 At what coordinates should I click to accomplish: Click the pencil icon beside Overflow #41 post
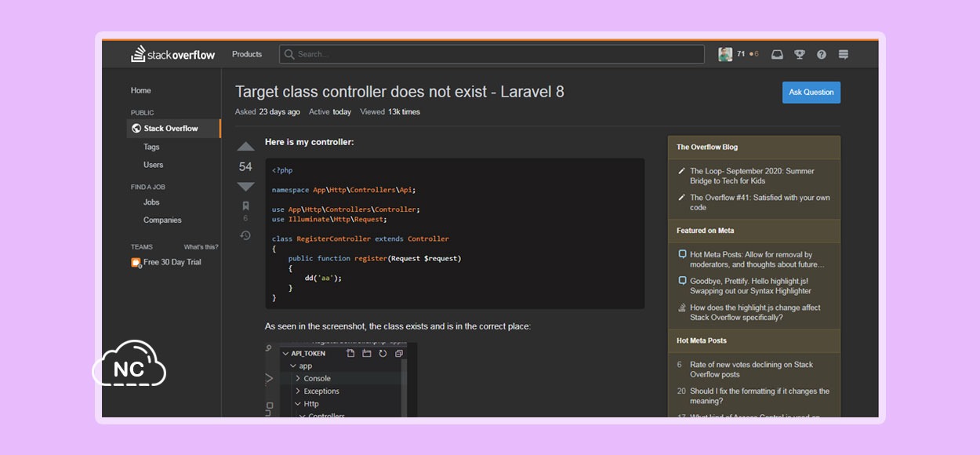point(681,198)
